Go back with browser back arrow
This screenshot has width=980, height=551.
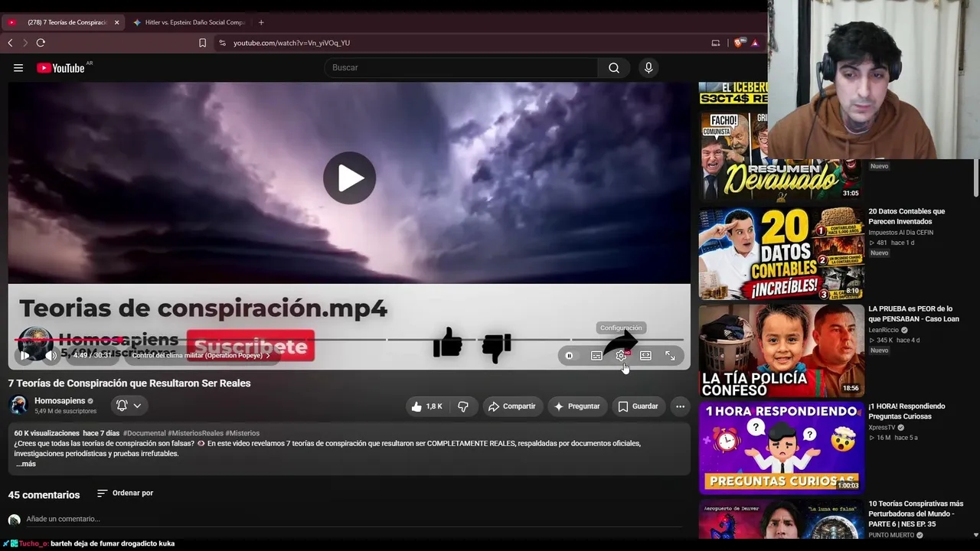(x=11, y=43)
